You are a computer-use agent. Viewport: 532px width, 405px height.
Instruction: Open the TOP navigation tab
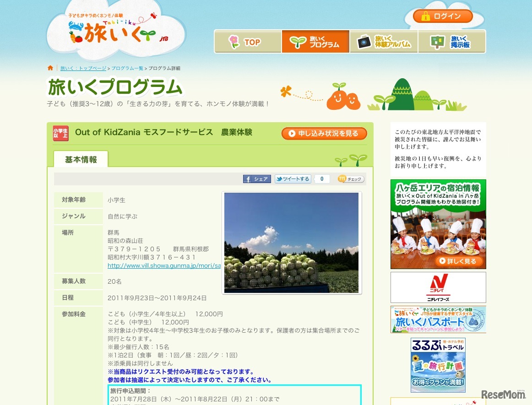[248, 42]
